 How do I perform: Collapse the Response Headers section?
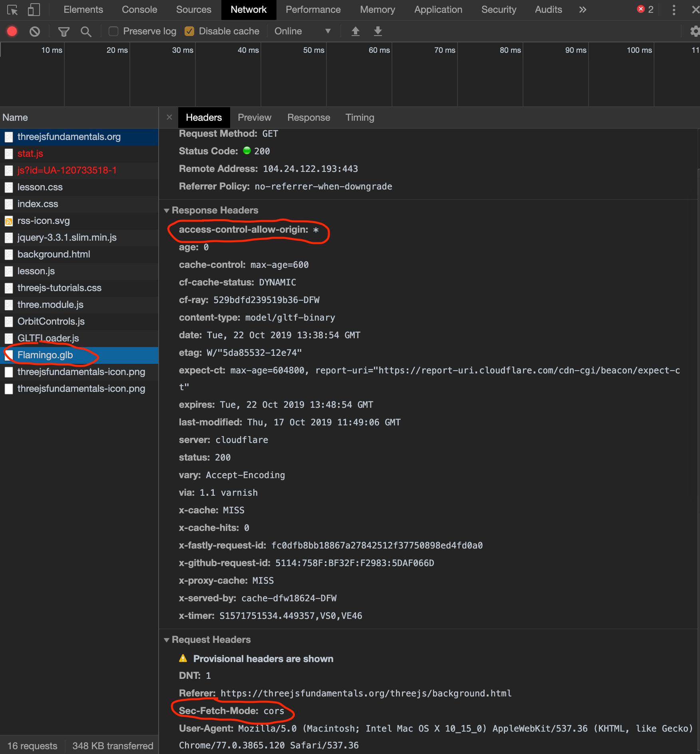coord(167,210)
